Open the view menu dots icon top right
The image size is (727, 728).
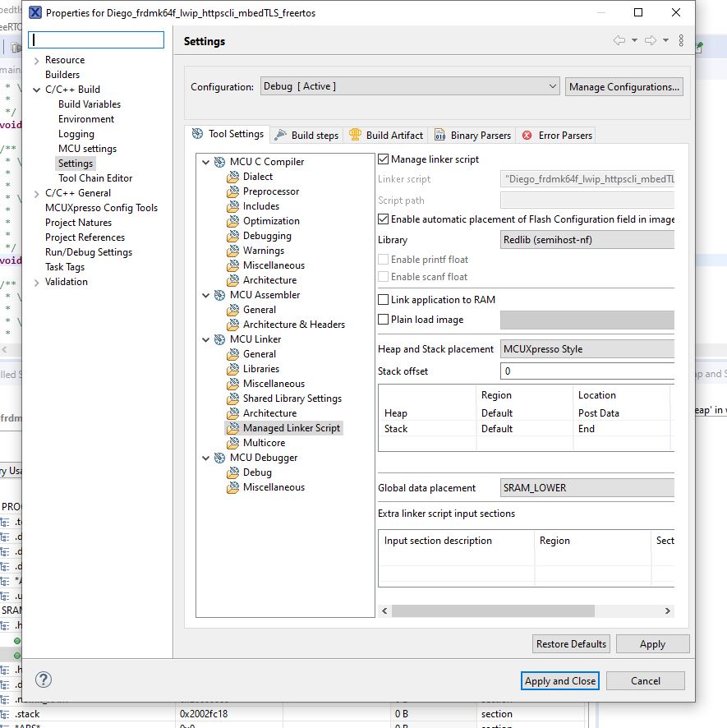[682, 38]
